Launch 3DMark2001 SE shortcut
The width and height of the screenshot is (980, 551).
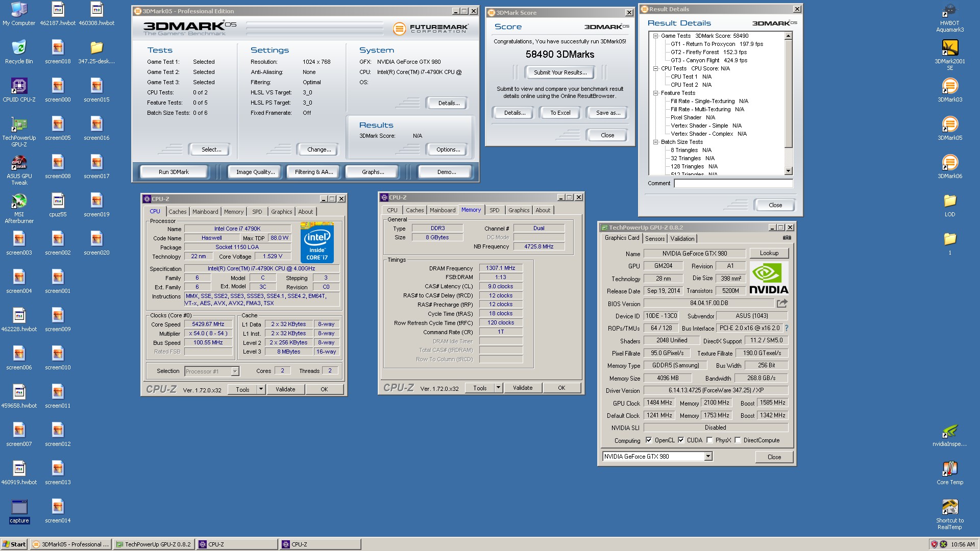coord(950,55)
